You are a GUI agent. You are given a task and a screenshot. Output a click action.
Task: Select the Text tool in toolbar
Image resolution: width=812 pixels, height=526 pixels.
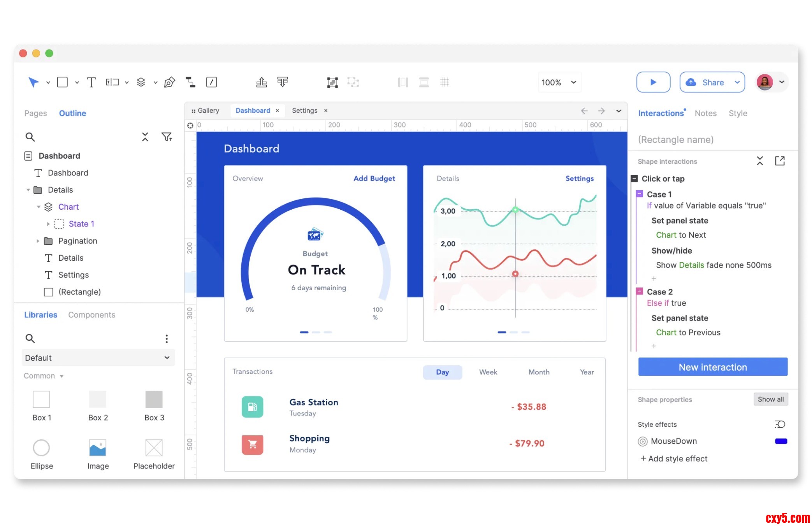click(x=91, y=82)
